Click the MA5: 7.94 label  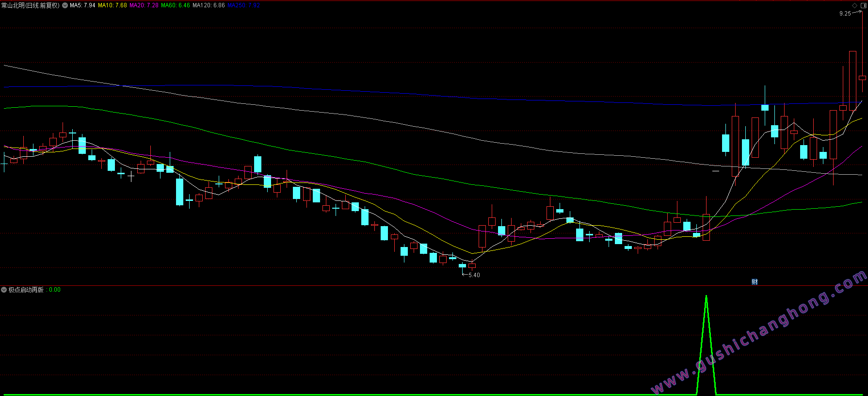pyautogui.click(x=82, y=5)
